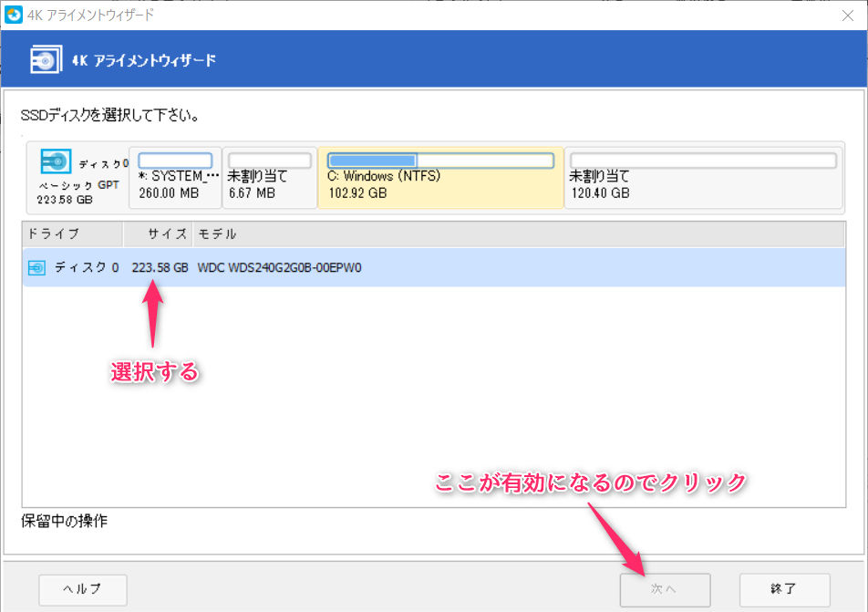The height and width of the screenshot is (612, 868).
Task: Click the 223.58 GB size cell in list
Action: [160, 268]
